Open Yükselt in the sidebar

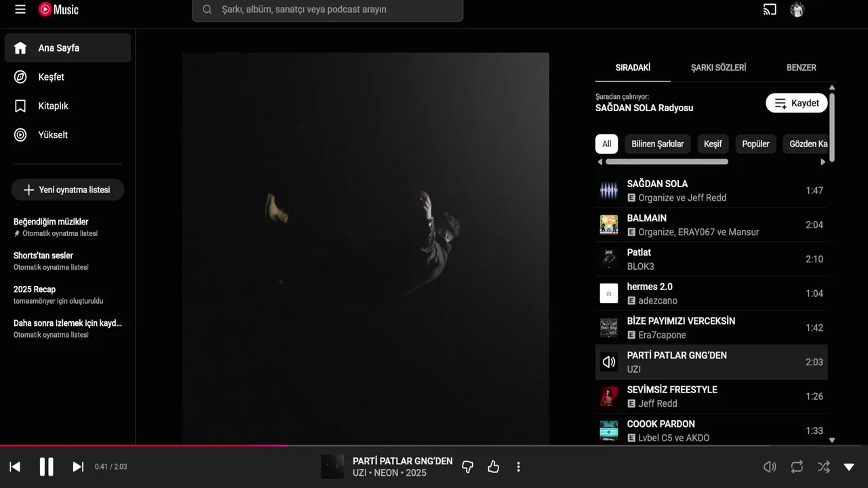coord(68,135)
